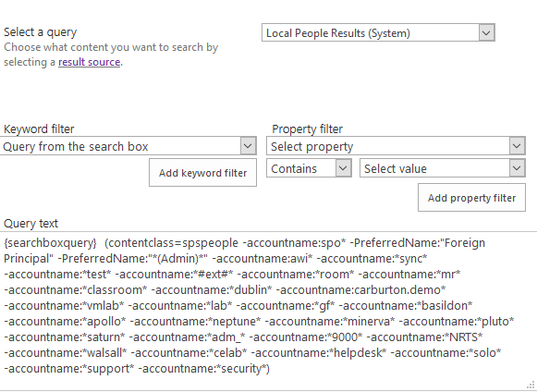Viewport: 537px width, 392px height.
Task: Click the Local People Results (System) box
Action: point(378,33)
